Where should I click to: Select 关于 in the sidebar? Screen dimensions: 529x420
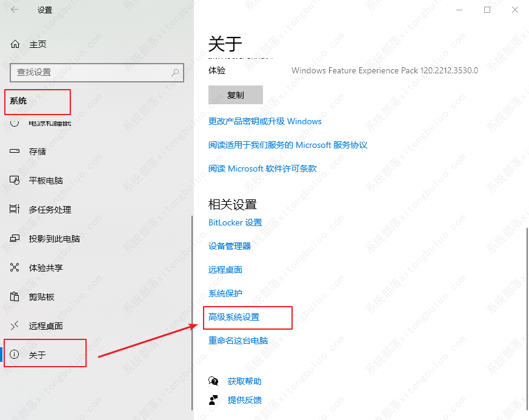37,355
